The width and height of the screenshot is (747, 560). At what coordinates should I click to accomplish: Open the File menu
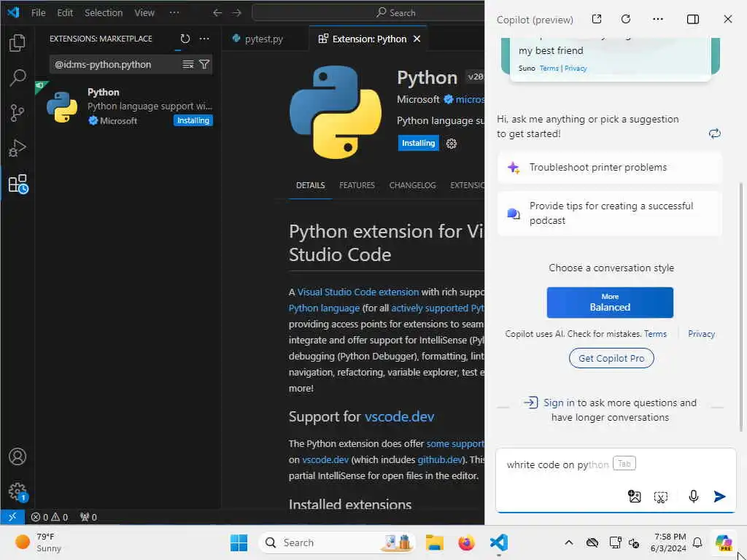(38, 13)
